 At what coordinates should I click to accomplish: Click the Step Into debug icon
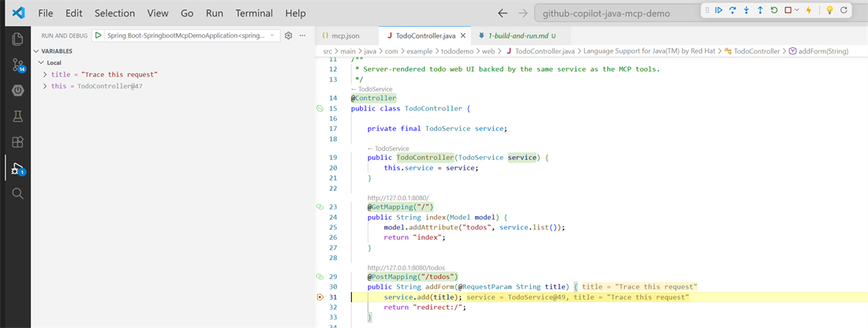tap(746, 10)
